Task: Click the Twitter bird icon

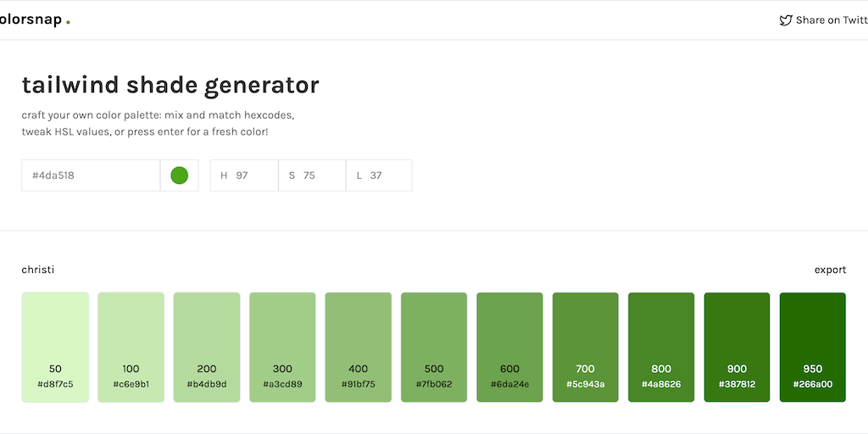Action: 786,20
